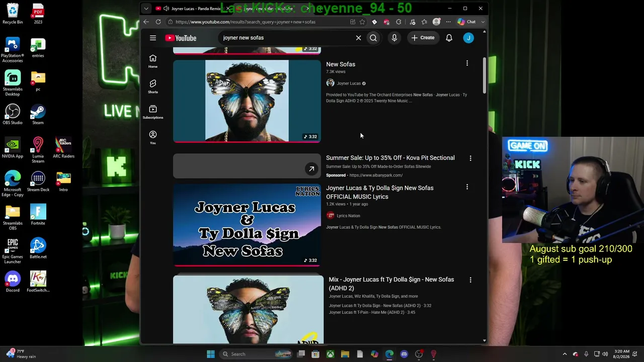This screenshot has width=644, height=362.
Task: Open the Windows Start button
Action: click(211, 354)
